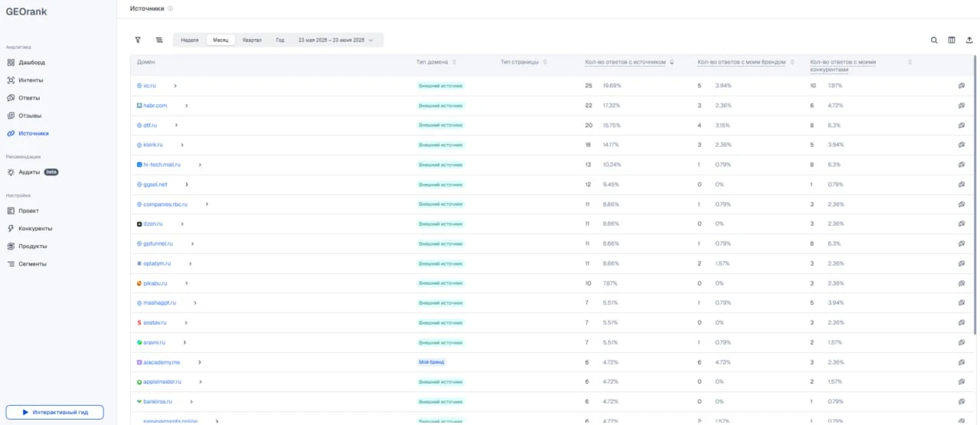Open answers icon in dzen.ru row
Screen dimensions: 980x425
tap(961, 224)
